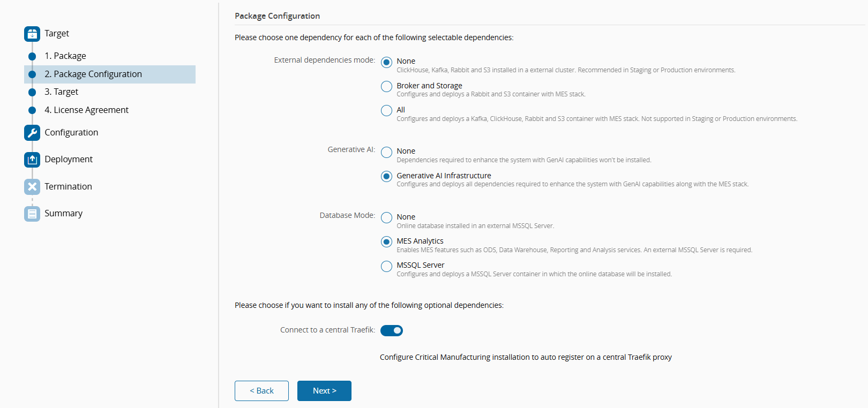The image size is (868, 408).
Task: Click the Summary document icon
Action: click(x=32, y=214)
